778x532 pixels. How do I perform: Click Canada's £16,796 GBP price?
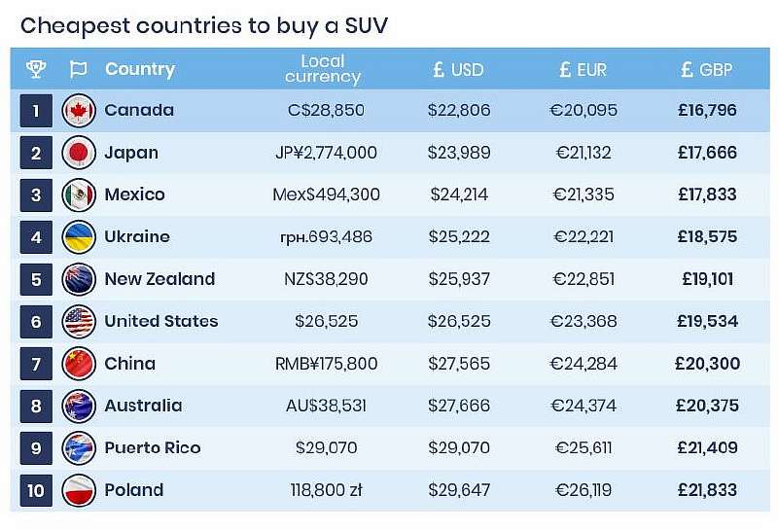click(x=707, y=111)
